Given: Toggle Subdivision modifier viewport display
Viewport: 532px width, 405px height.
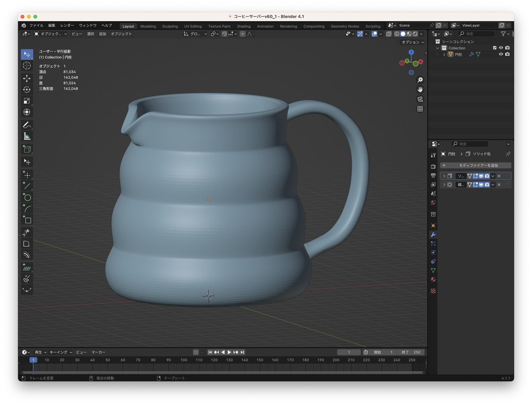Looking at the screenshot, I should pyautogui.click(x=481, y=184).
